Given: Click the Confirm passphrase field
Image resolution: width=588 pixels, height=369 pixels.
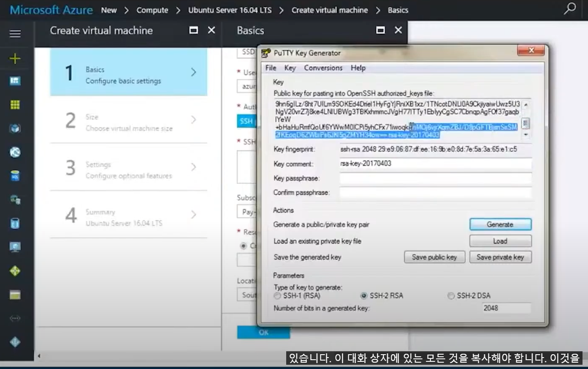Looking at the screenshot, I should [436, 193].
